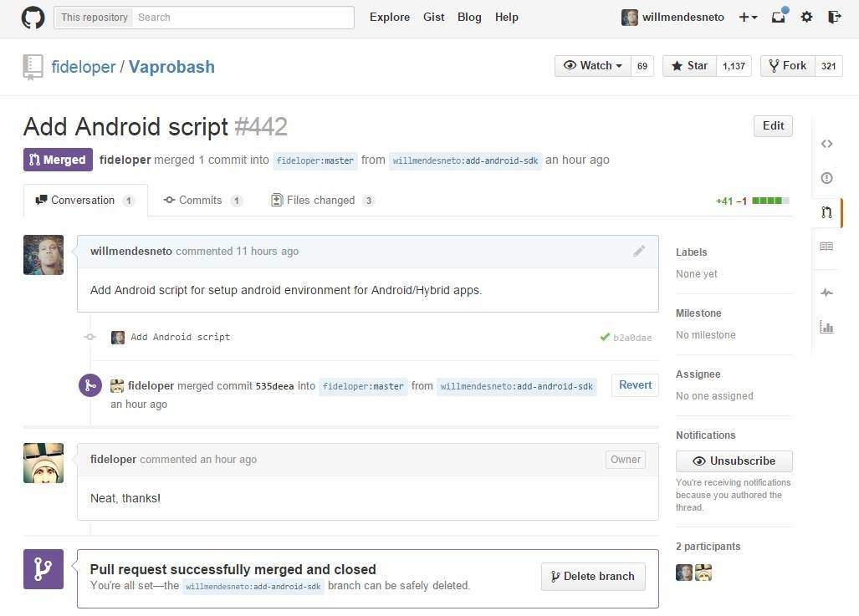The image size is (859, 616).
Task: Click the commit dot icon beside Add Android script
Action: [90, 337]
